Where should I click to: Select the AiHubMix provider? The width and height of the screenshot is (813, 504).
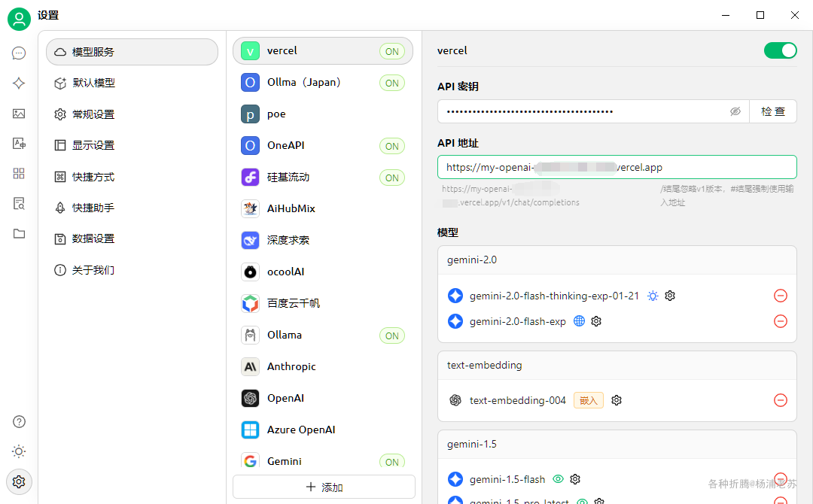pyautogui.click(x=323, y=209)
